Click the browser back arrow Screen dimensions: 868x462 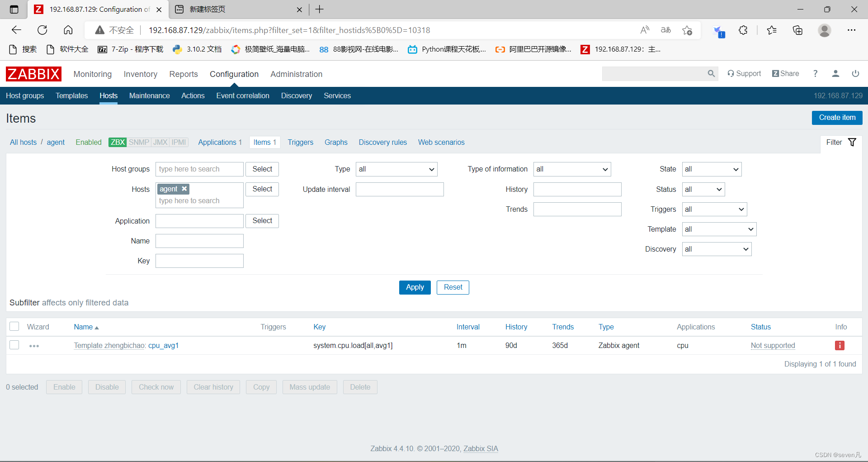(x=16, y=30)
